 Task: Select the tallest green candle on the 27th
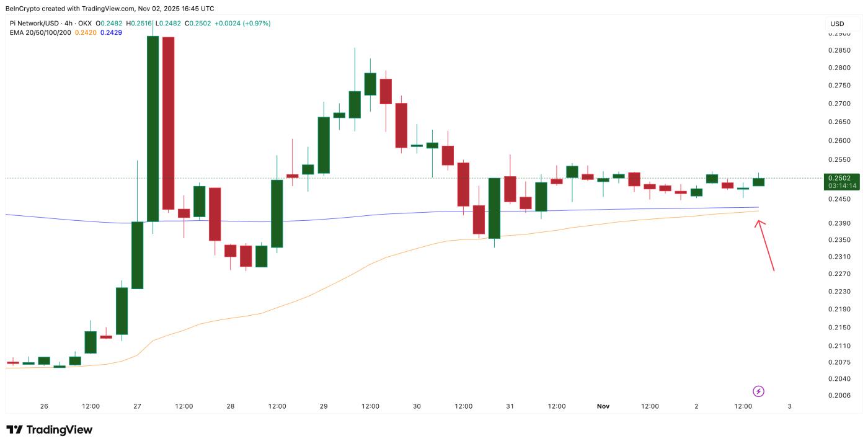click(x=153, y=129)
